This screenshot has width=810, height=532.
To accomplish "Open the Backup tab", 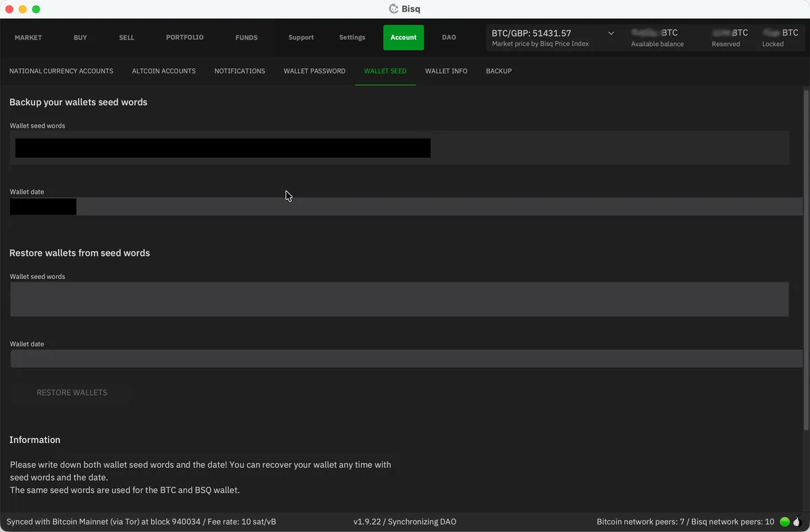I will 499,71.
